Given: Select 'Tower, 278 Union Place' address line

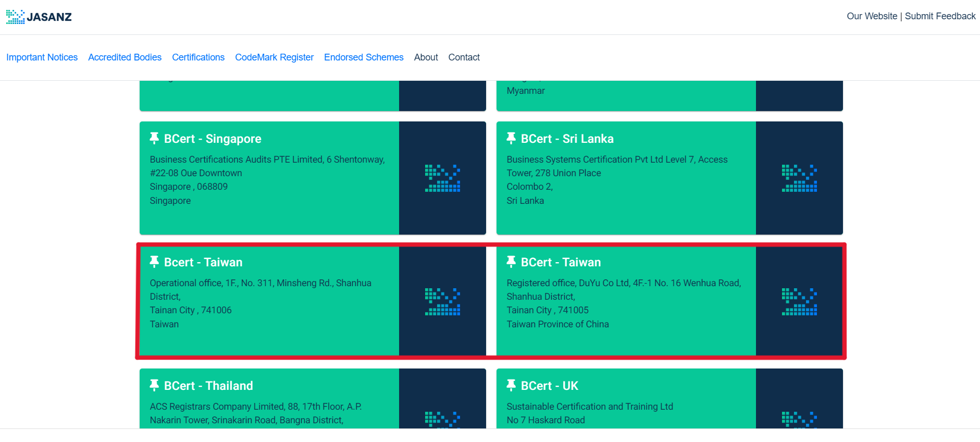Looking at the screenshot, I should point(554,173).
